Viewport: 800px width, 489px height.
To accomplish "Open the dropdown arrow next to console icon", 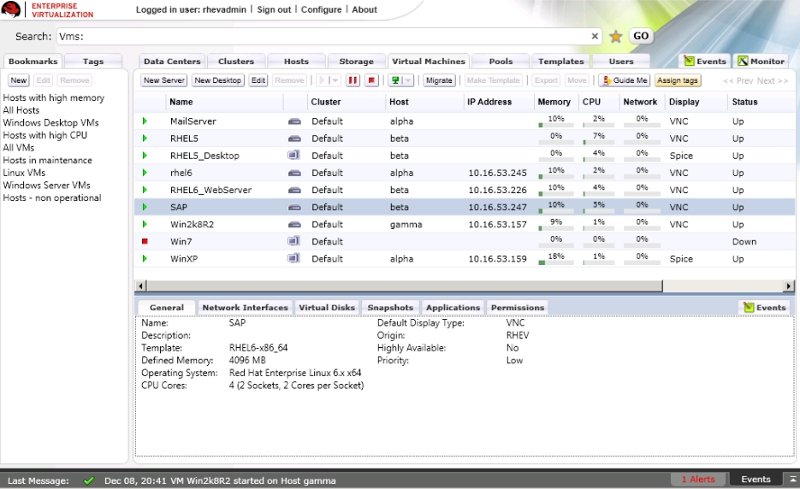I will coord(408,80).
